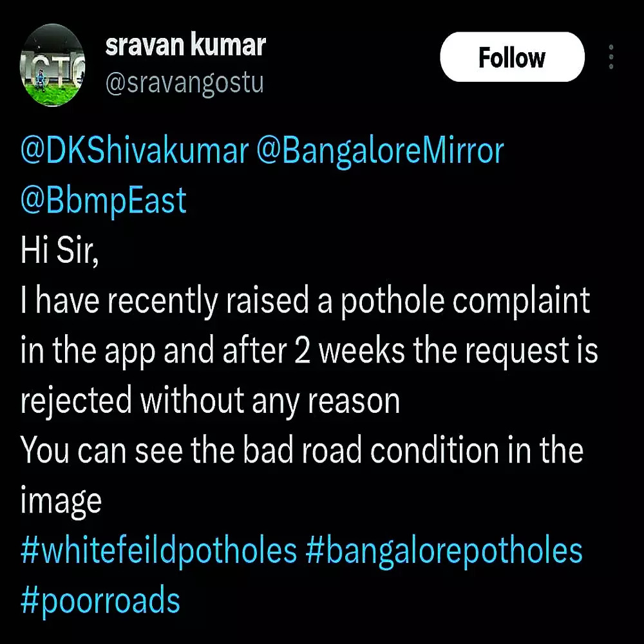The height and width of the screenshot is (644, 644).
Task: Open the @sravangostu handle
Action: click(x=184, y=84)
